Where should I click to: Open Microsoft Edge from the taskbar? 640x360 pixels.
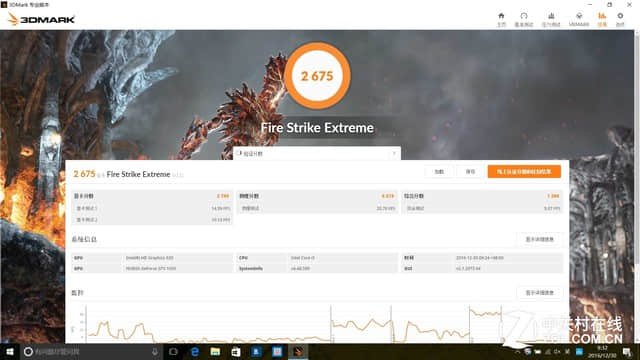pos(195,351)
